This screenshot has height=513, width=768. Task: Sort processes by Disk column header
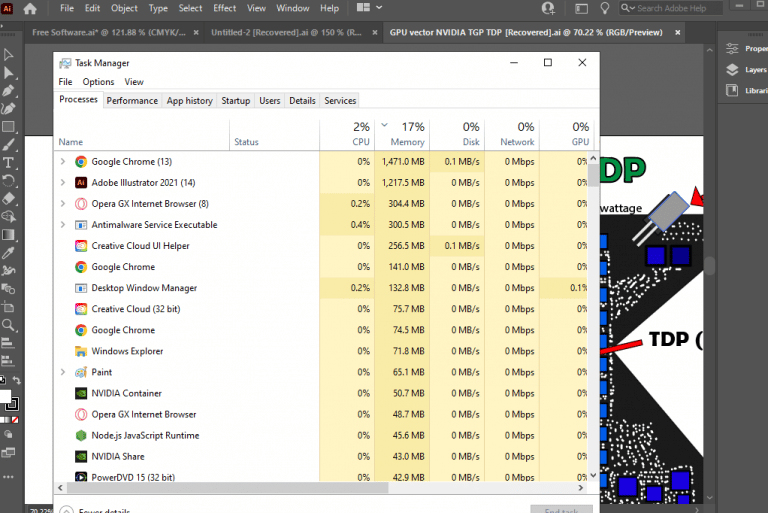457,134
